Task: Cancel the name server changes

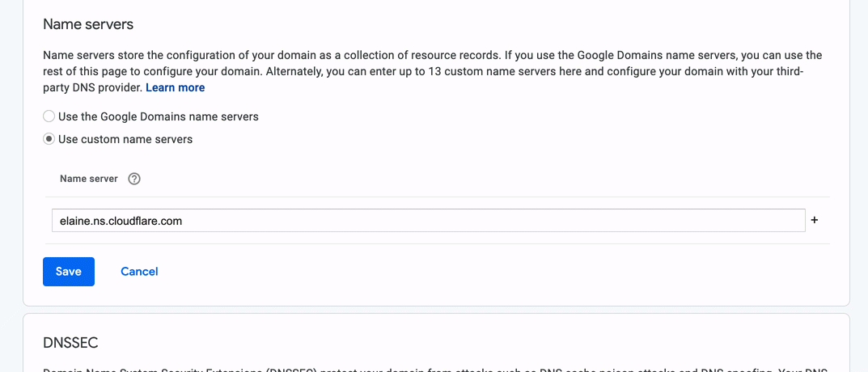Action: tap(139, 272)
